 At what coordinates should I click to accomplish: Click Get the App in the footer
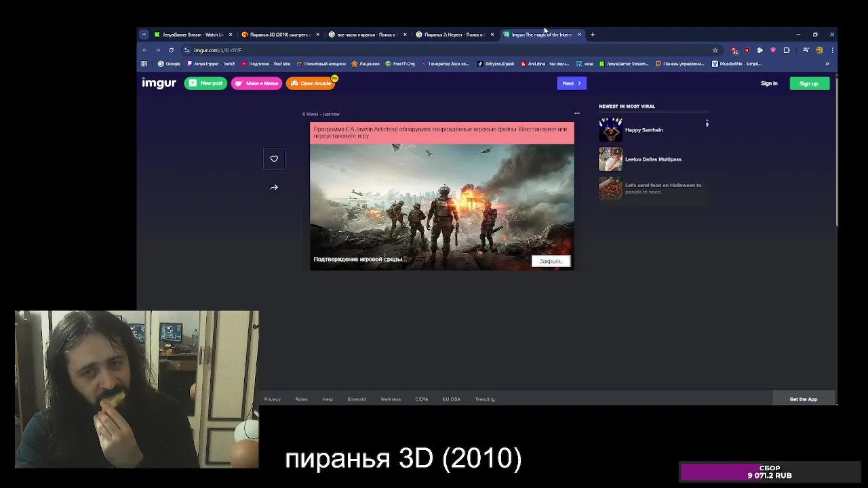click(804, 399)
